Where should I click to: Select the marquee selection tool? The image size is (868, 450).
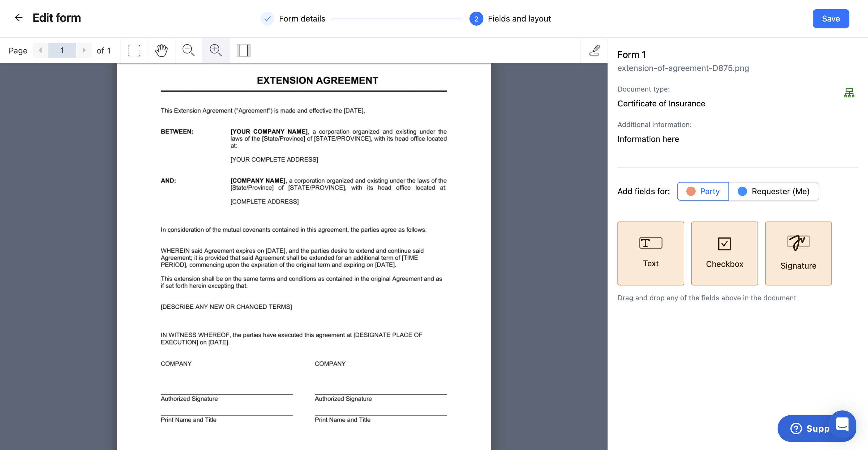tap(134, 51)
